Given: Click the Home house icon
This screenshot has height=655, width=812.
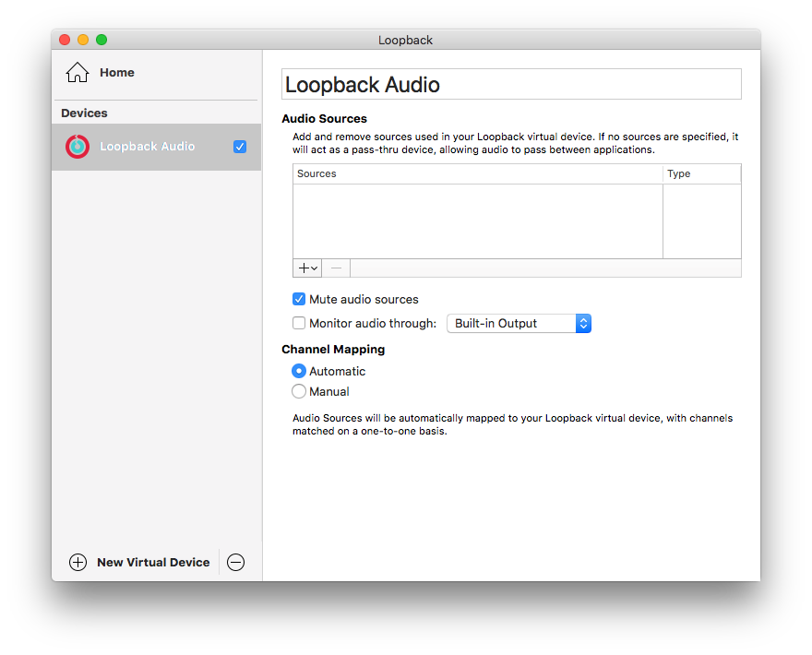Looking at the screenshot, I should [78, 72].
